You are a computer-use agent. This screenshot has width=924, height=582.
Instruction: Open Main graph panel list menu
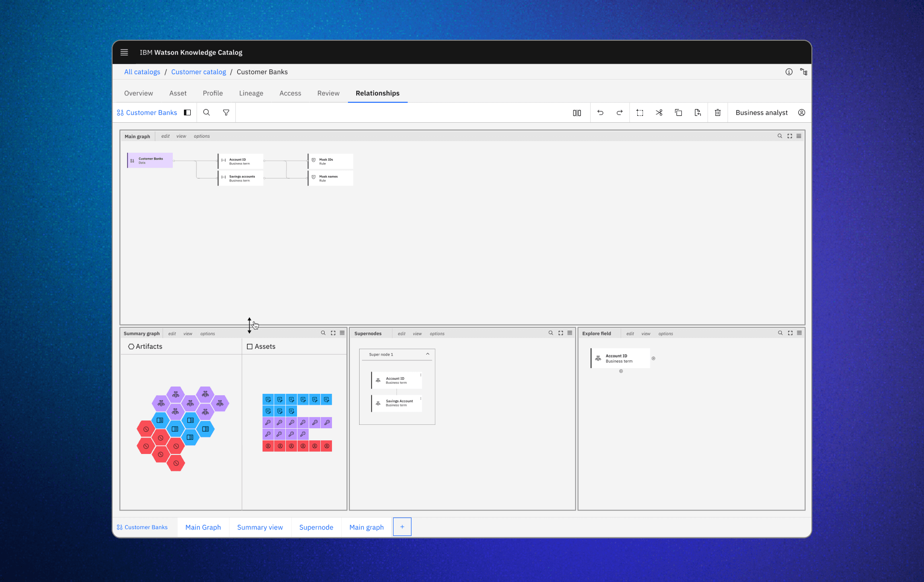click(799, 136)
